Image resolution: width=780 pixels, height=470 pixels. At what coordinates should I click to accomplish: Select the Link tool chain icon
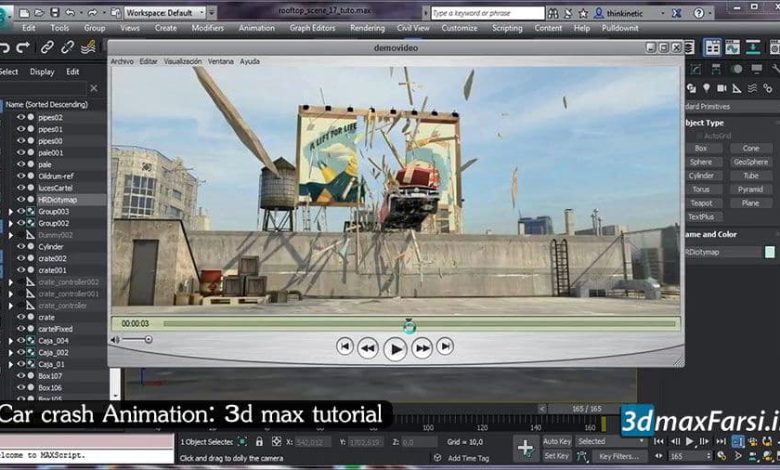coord(47,47)
